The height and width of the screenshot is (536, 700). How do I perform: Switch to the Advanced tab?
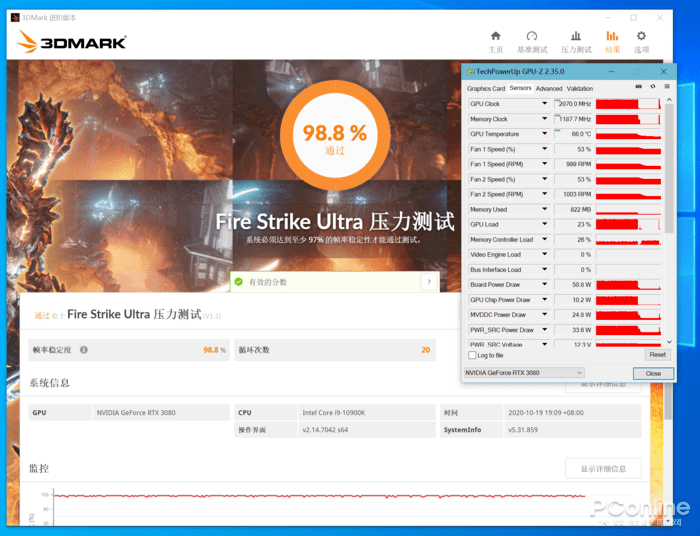(x=549, y=89)
